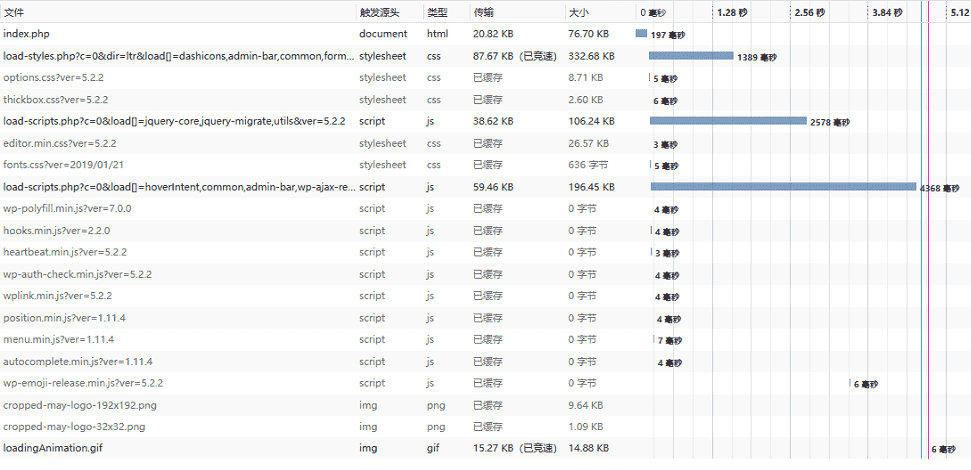Click the 76.70 KB size value
971x470 pixels.
click(x=588, y=34)
